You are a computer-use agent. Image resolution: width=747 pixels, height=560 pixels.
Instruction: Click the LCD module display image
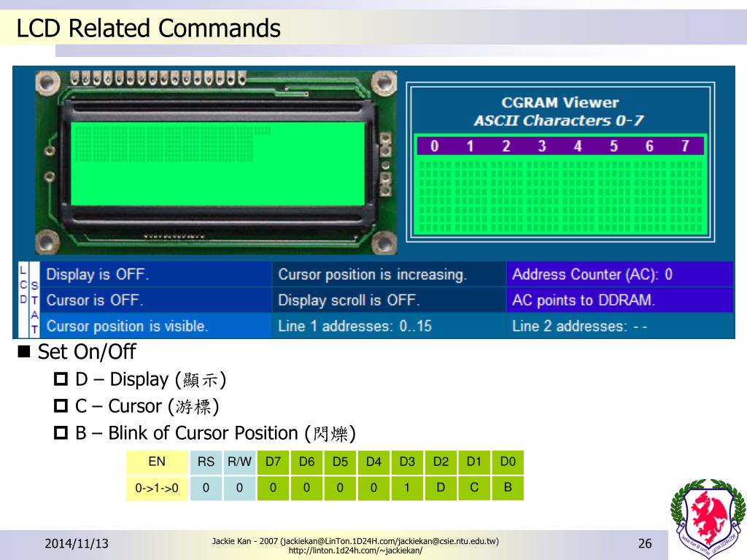[216, 163]
